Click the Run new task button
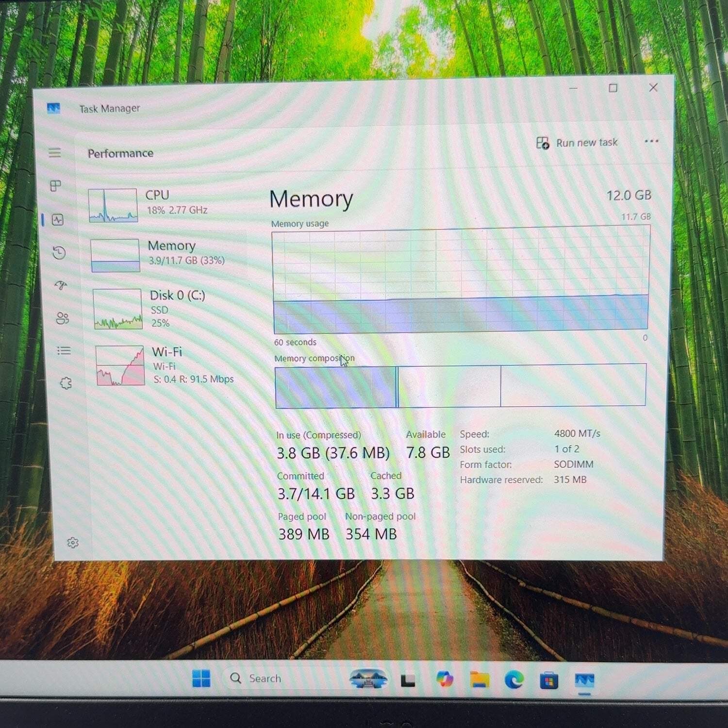This screenshot has height=728, width=728. coord(577,143)
